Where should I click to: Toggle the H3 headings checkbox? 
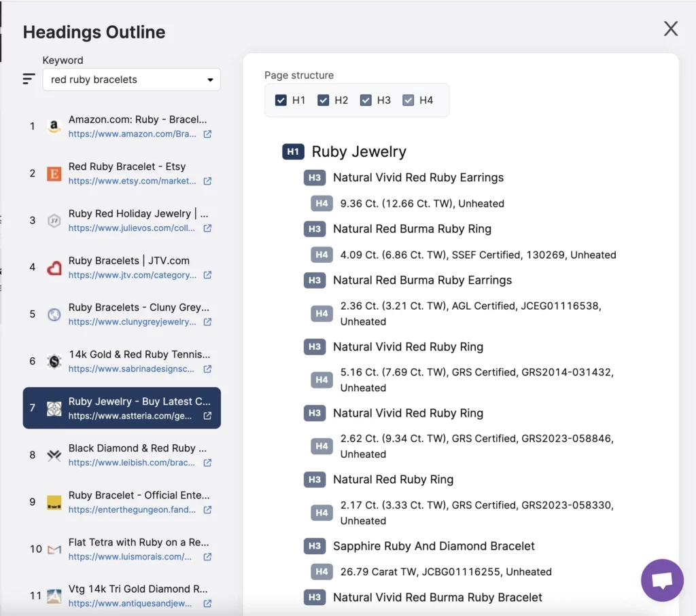click(366, 101)
